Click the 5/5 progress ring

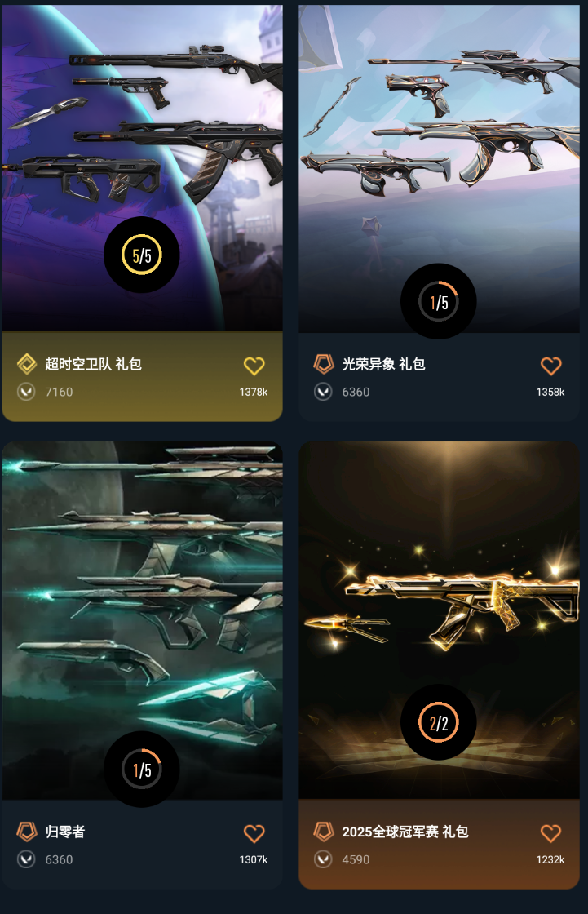tap(142, 255)
